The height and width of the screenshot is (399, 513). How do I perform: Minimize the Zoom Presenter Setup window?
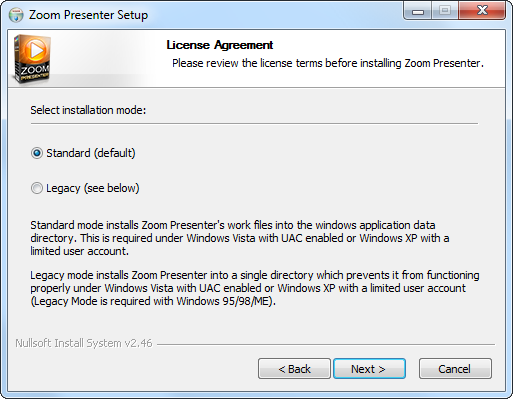[x=418, y=11]
